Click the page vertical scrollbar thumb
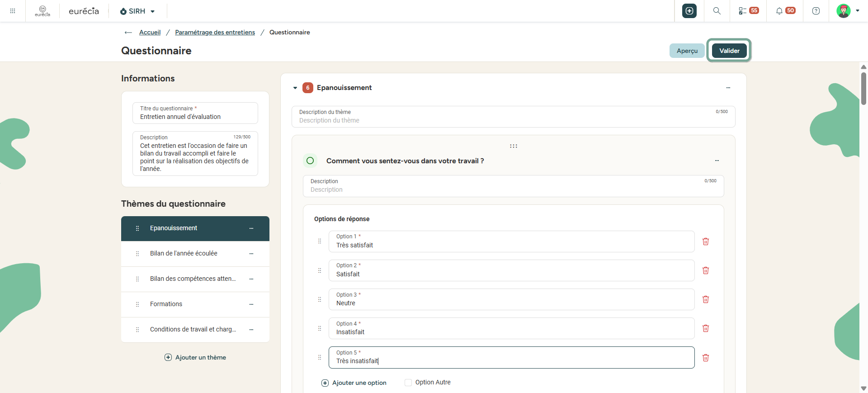 (863, 88)
